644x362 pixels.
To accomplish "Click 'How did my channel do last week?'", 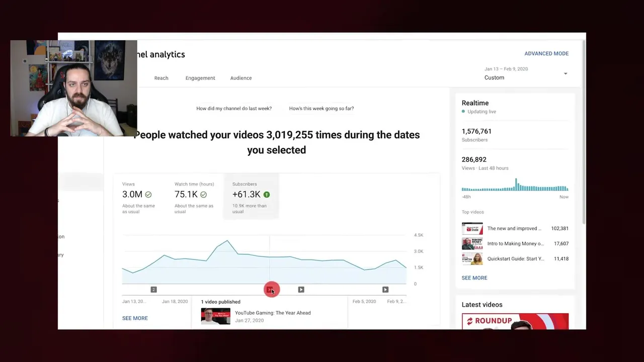I will [234, 108].
